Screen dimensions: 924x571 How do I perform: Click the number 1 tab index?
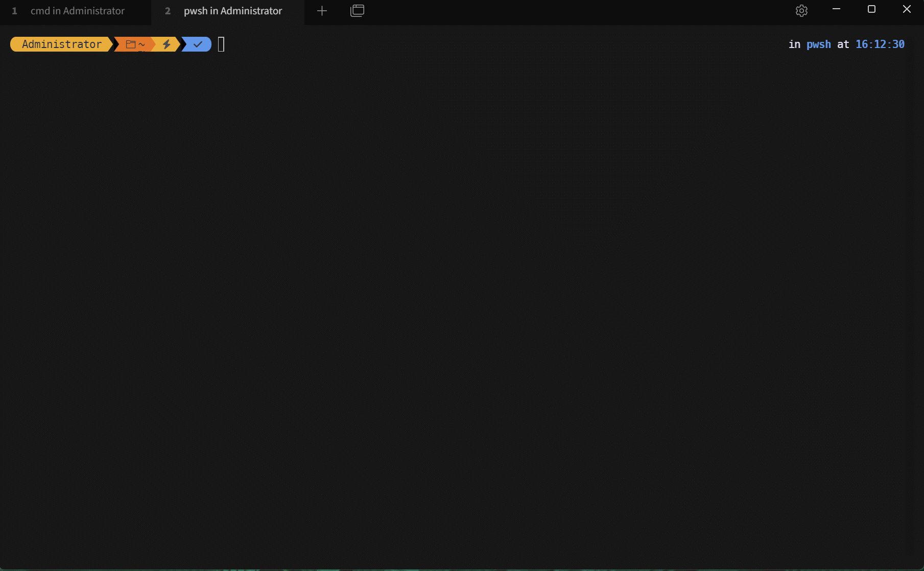14,11
